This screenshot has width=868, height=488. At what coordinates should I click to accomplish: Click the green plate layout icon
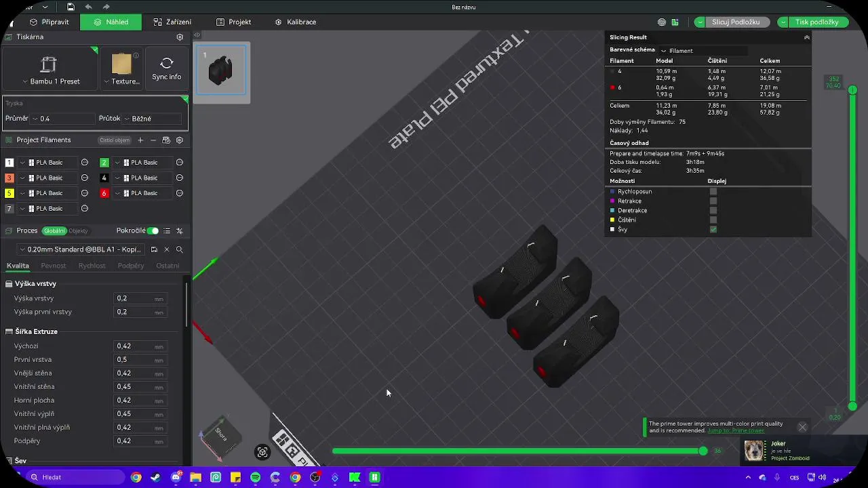[x=675, y=22]
